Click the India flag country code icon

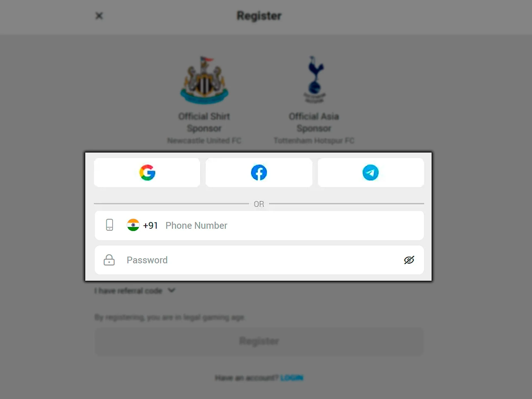coord(133,226)
